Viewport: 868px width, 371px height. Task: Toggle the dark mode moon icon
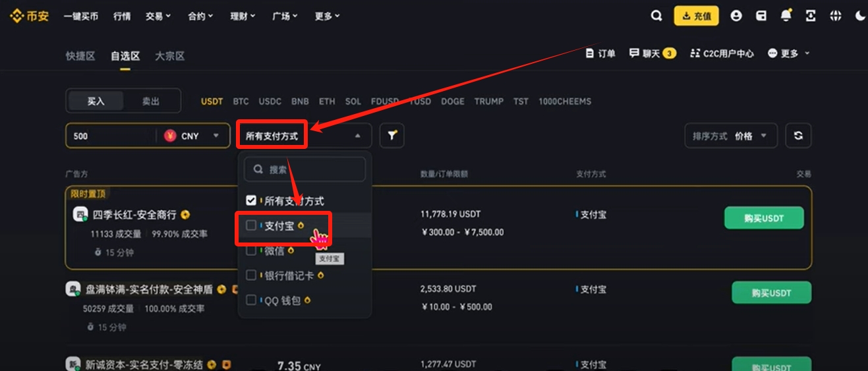coord(860,16)
